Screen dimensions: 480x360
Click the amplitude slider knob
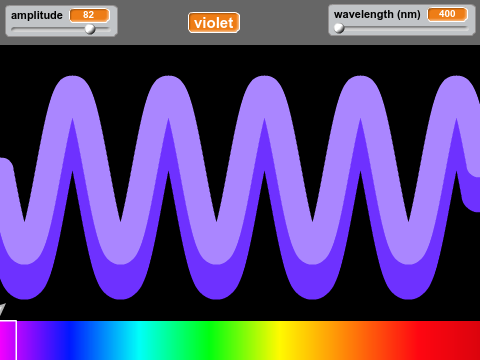coord(90,29)
